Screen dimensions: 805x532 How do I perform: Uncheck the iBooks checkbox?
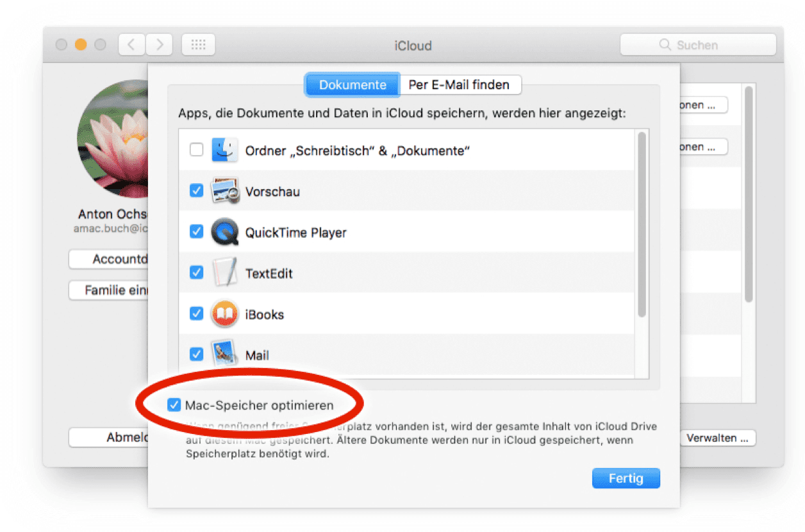pos(197,314)
